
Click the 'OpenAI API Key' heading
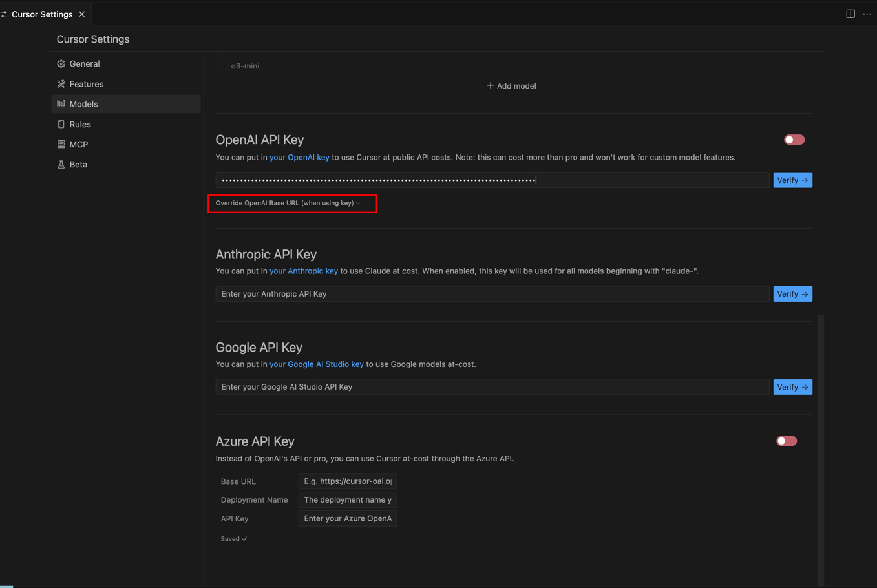pyautogui.click(x=260, y=140)
